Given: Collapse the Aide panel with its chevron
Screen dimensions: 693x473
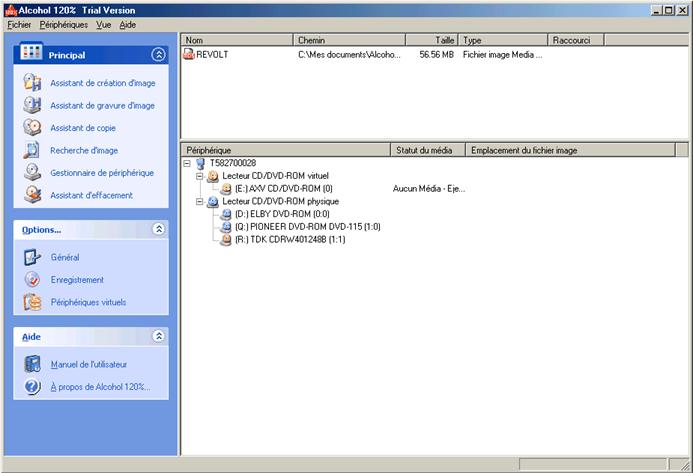Looking at the screenshot, I should tap(159, 336).
